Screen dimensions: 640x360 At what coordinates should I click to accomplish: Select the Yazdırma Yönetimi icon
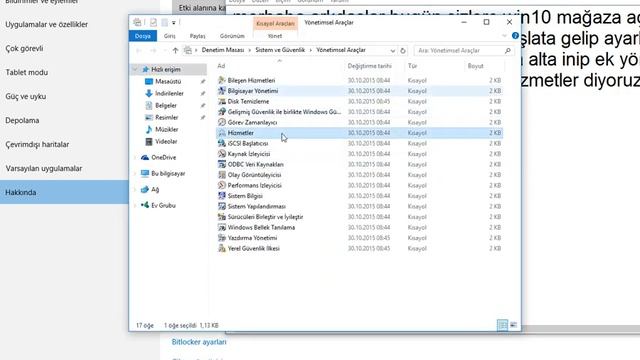pyautogui.click(x=222, y=238)
